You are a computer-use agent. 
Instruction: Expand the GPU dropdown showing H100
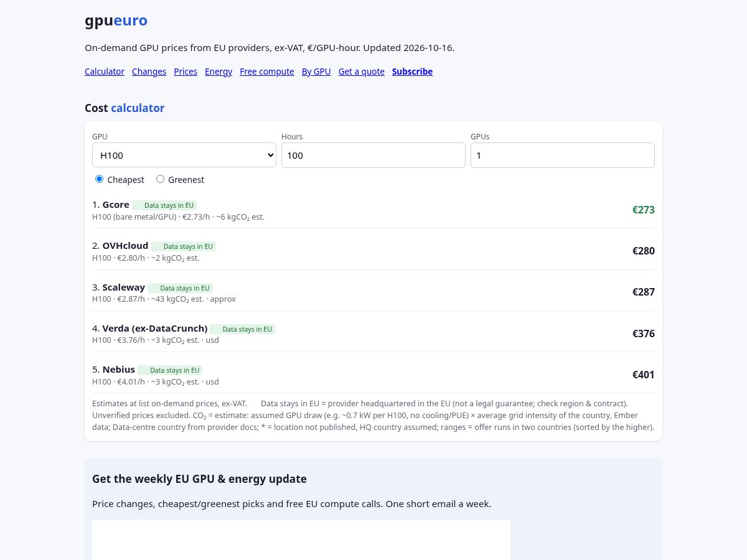(184, 155)
